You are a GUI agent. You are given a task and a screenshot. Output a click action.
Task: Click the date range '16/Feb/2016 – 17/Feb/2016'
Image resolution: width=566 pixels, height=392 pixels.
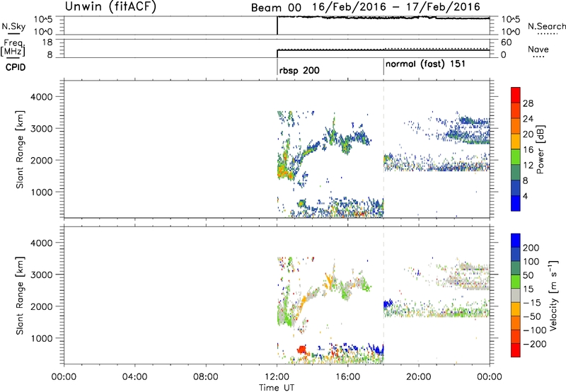tap(396, 7)
